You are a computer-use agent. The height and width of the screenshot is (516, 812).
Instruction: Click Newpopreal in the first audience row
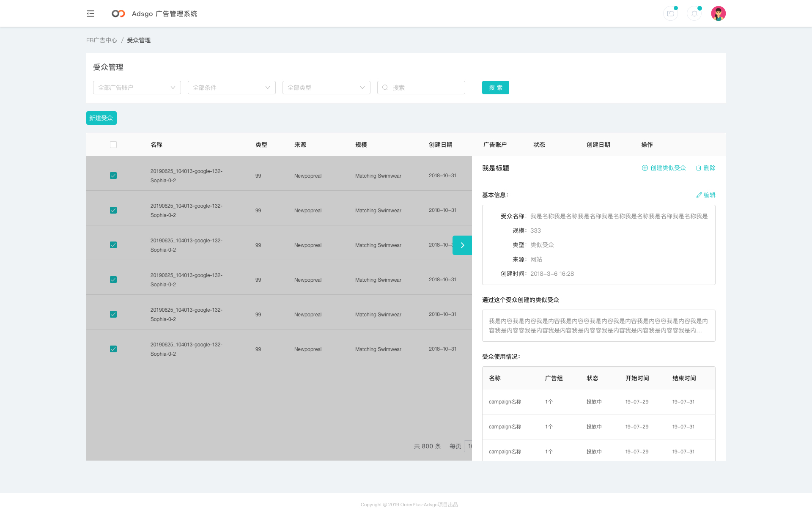coord(308,176)
